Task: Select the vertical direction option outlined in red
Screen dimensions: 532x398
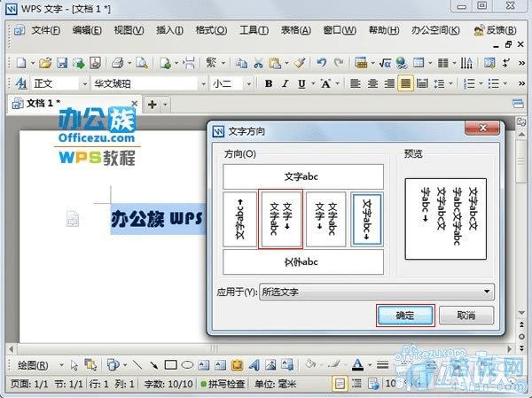Action: [x=280, y=219]
